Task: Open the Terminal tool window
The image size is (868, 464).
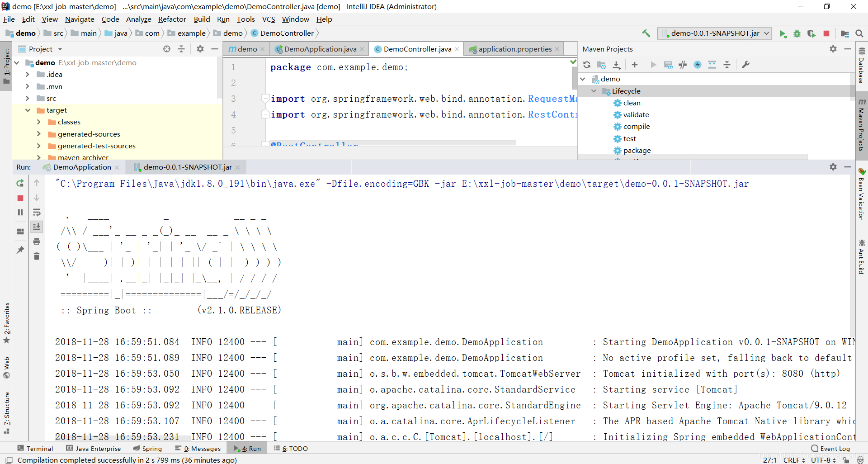Action: pos(35,449)
